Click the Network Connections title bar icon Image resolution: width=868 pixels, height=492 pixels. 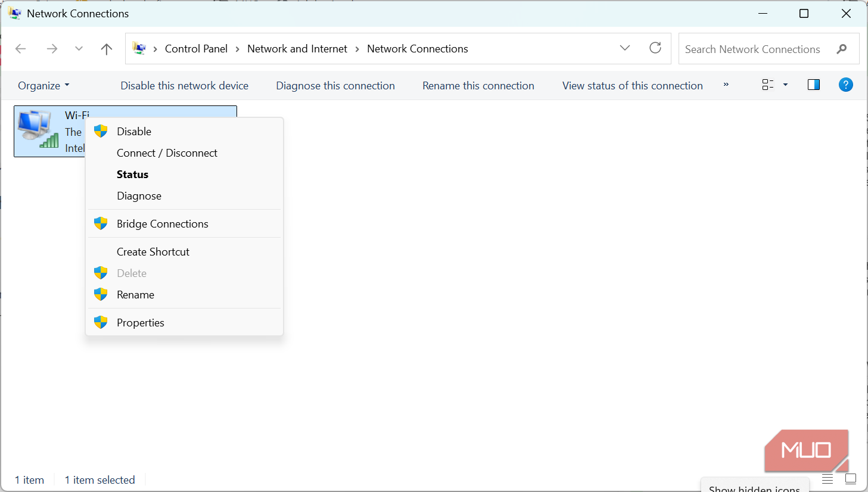(14, 13)
